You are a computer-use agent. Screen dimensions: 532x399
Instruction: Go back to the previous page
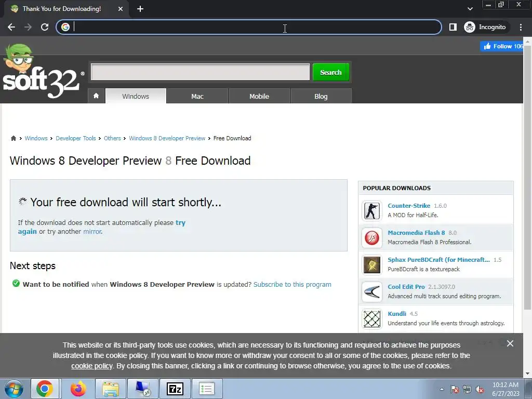pyautogui.click(x=11, y=27)
